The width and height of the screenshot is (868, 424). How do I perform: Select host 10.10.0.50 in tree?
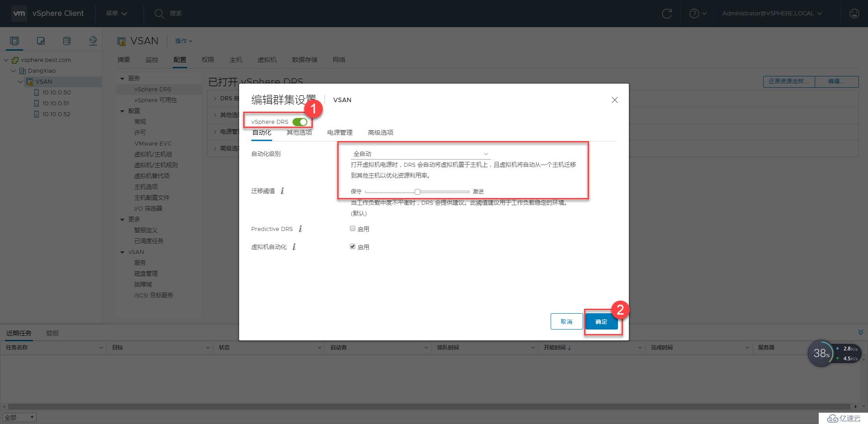[x=57, y=92]
